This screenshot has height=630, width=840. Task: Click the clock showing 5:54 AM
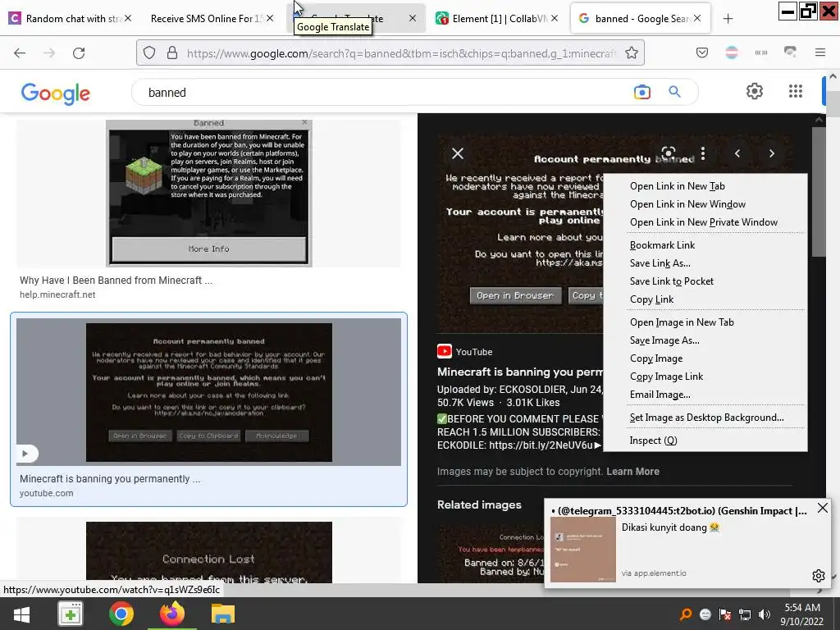[802, 608]
